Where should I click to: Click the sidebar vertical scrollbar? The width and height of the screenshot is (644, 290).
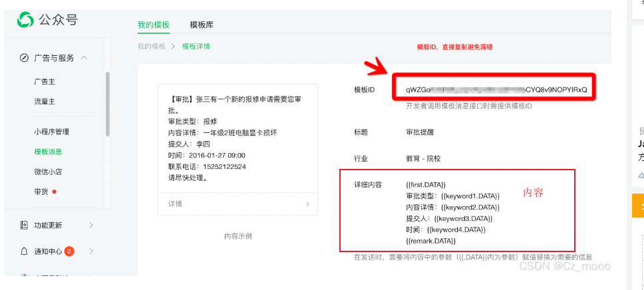pyautogui.click(x=108, y=104)
